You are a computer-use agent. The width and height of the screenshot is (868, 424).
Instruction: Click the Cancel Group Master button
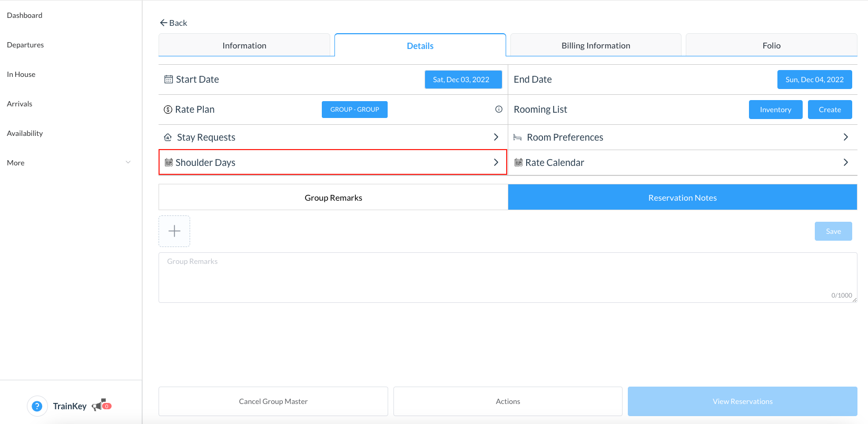tap(273, 401)
